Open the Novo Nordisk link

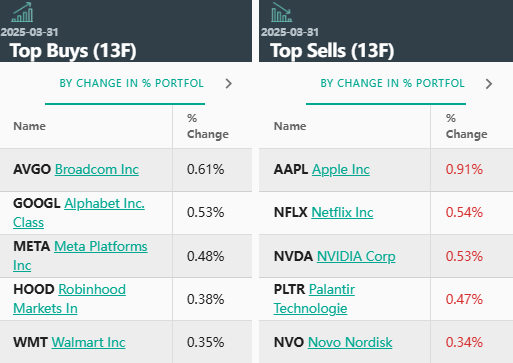click(x=350, y=342)
